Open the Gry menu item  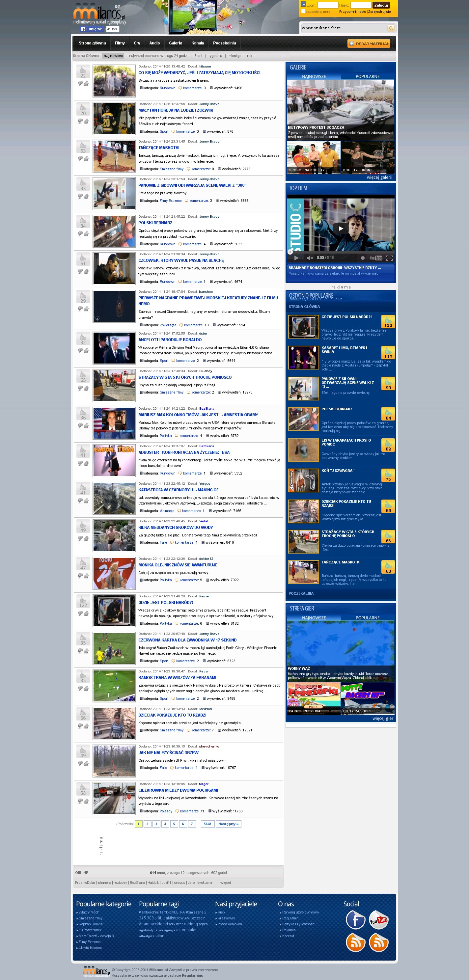137,43
